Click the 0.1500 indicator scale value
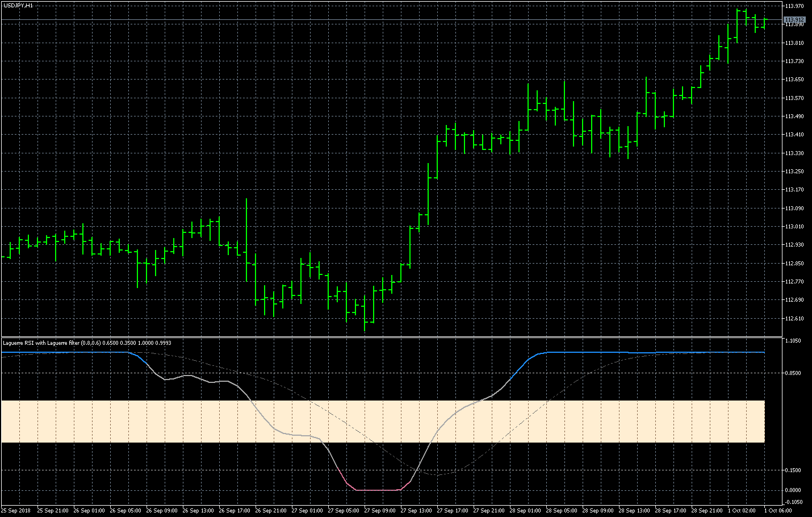 click(793, 470)
